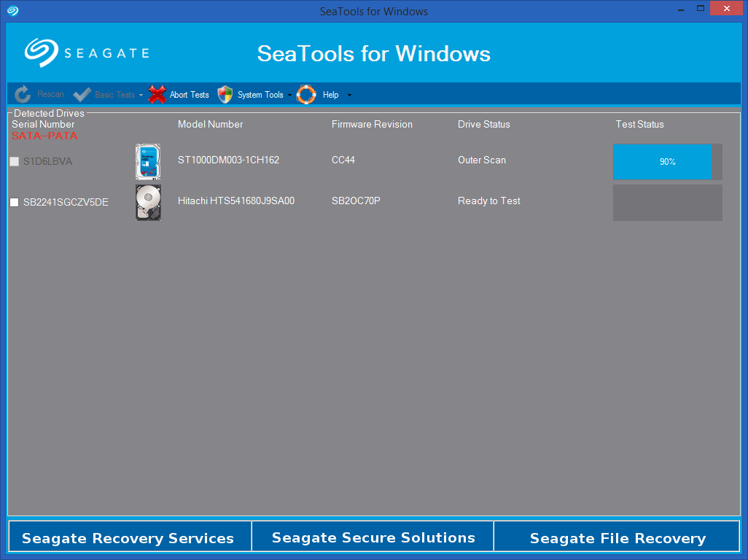Click the Help life-ring icon
The width and height of the screenshot is (748, 560).
pos(306,94)
